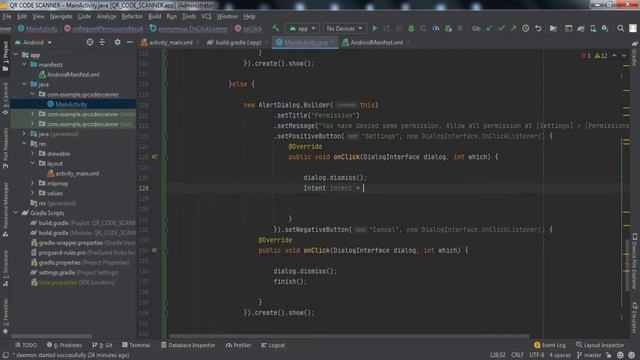Image resolution: width=640 pixels, height=360 pixels.
Task: Open the Event Log button
Action: tap(550, 345)
